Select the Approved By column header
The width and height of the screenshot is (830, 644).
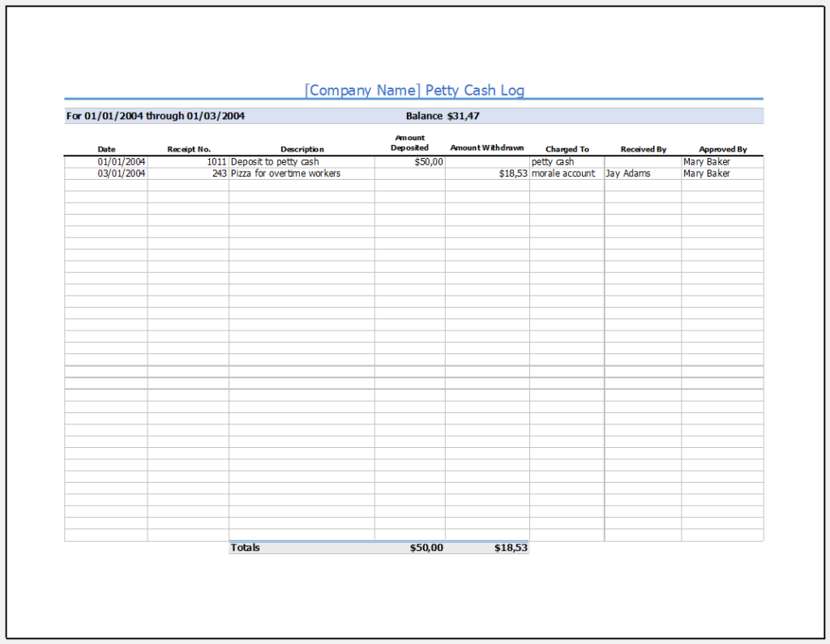click(x=722, y=149)
